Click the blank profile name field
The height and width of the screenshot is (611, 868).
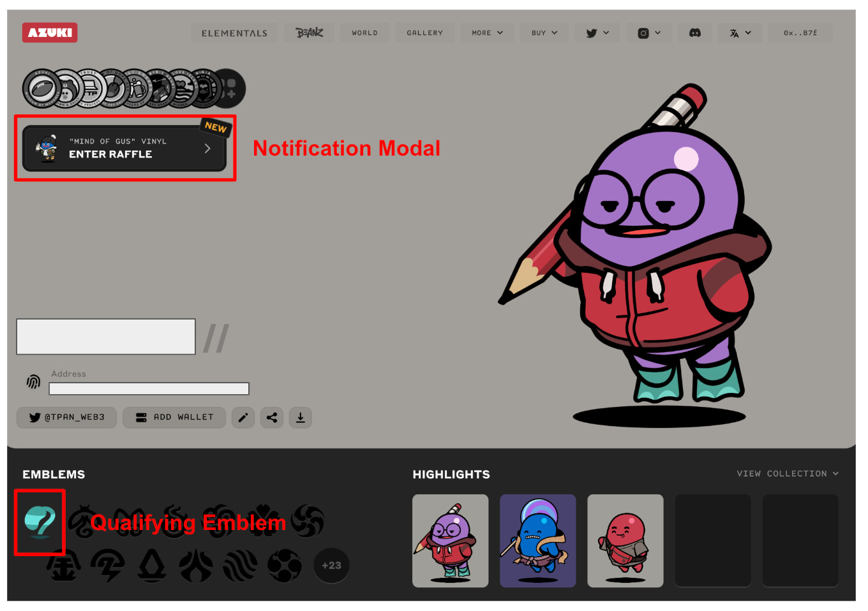click(106, 336)
